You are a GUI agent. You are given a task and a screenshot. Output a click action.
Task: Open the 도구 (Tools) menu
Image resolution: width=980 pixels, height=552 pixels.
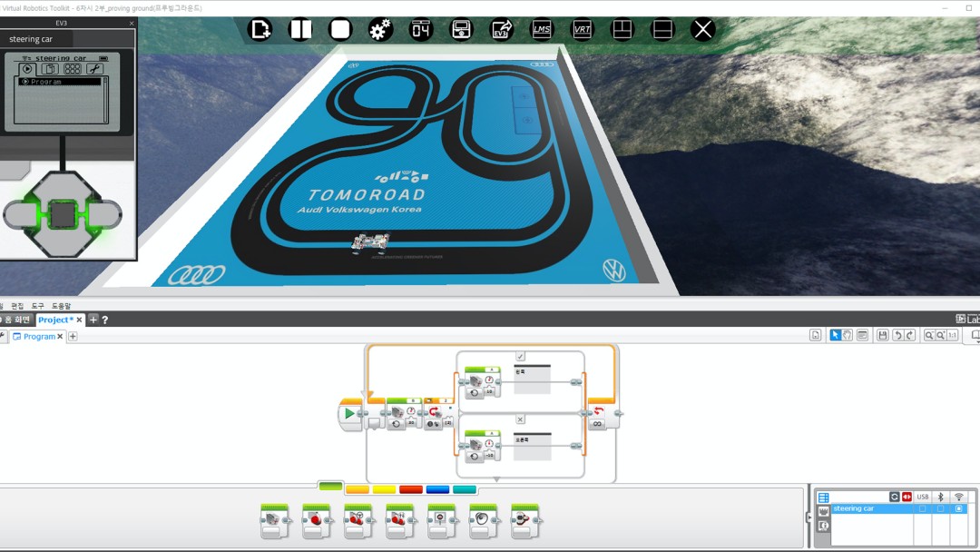(x=38, y=306)
